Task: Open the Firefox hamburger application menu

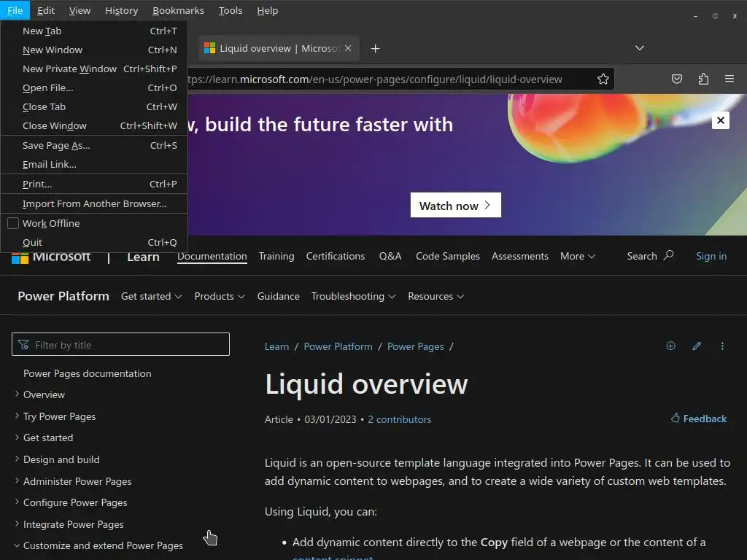Action: click(729, 79)
